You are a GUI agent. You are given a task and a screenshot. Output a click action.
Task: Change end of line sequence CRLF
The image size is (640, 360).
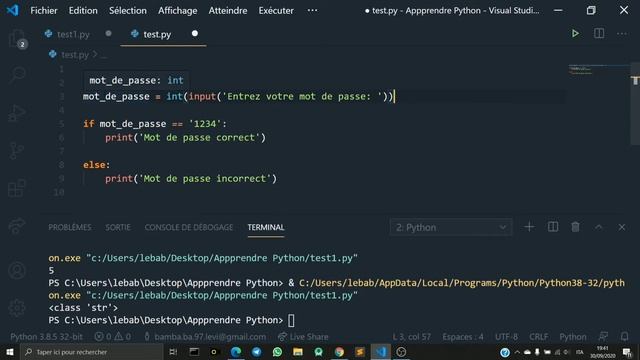point(539,336)
